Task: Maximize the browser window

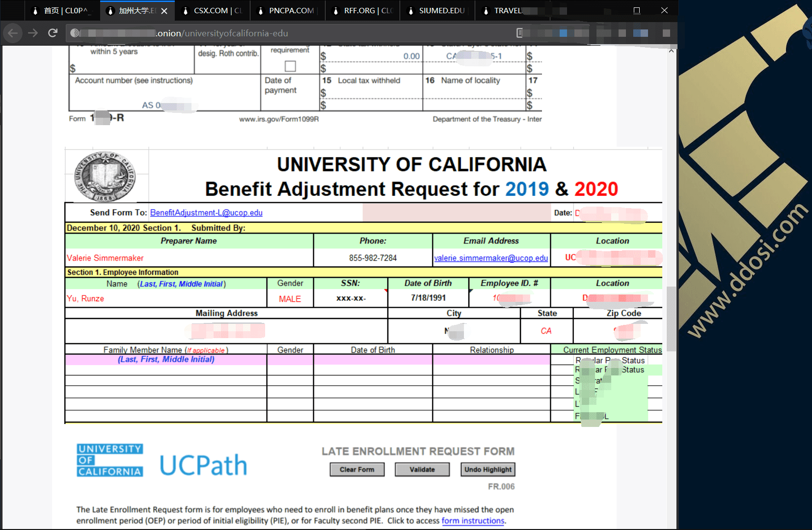Action: tap(636, 10)
